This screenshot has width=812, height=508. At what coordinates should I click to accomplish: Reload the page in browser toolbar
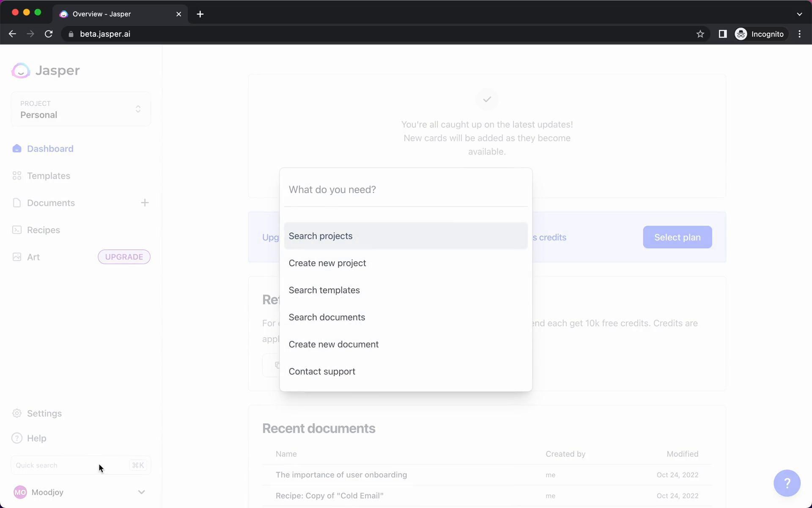pyautogui.click(x=49, y=34)
